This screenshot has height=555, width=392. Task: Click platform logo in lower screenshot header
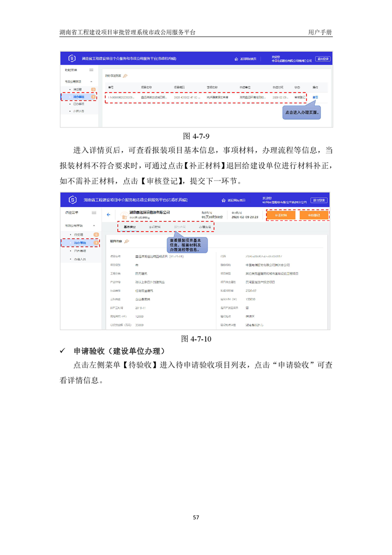coord(73,200)
